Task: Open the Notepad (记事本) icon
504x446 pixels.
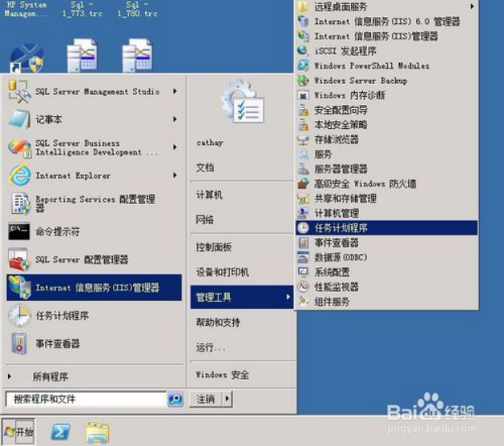Action: click(19, 119)
